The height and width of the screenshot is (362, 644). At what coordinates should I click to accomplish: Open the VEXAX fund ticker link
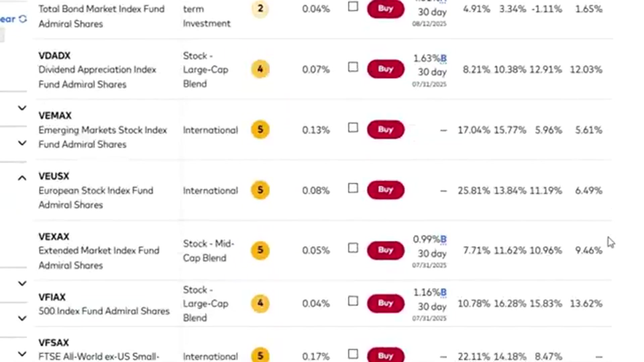point(54,237)
